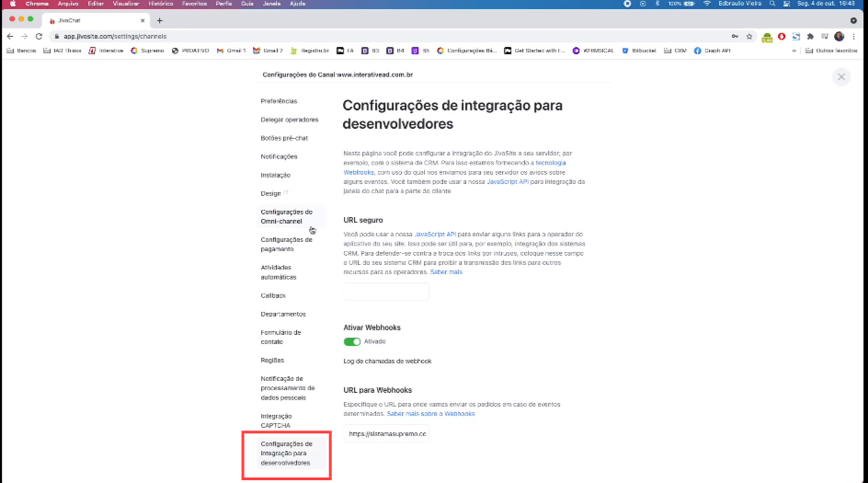Open Log de chamadas de webhook

pyautogui.click(x=387, y=362)
